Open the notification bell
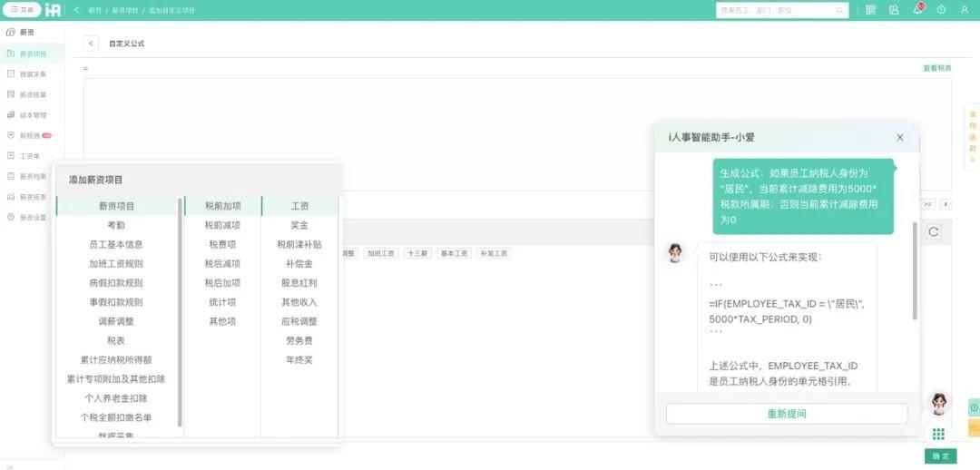This screenshot has width=980, height=470. (x=917, y=9)
